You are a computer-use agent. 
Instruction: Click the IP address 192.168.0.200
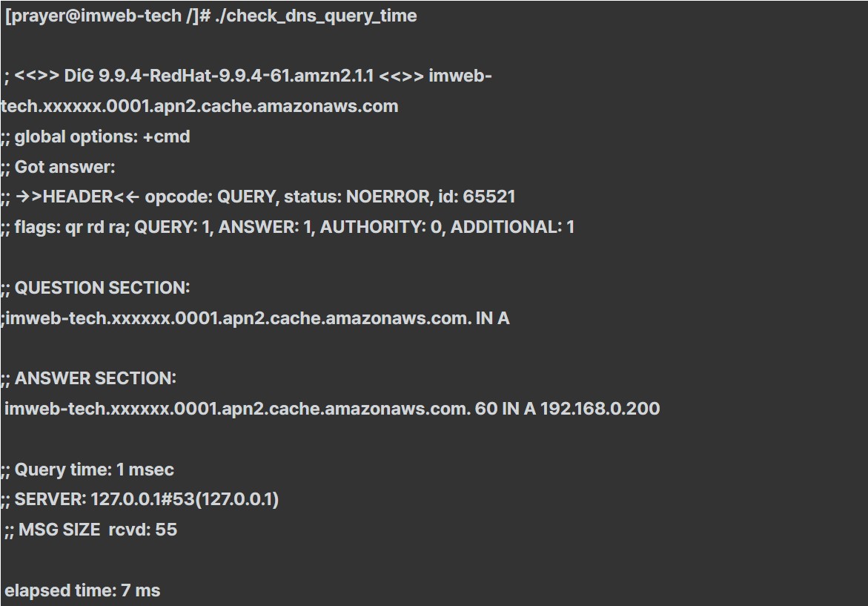(600, 409)
